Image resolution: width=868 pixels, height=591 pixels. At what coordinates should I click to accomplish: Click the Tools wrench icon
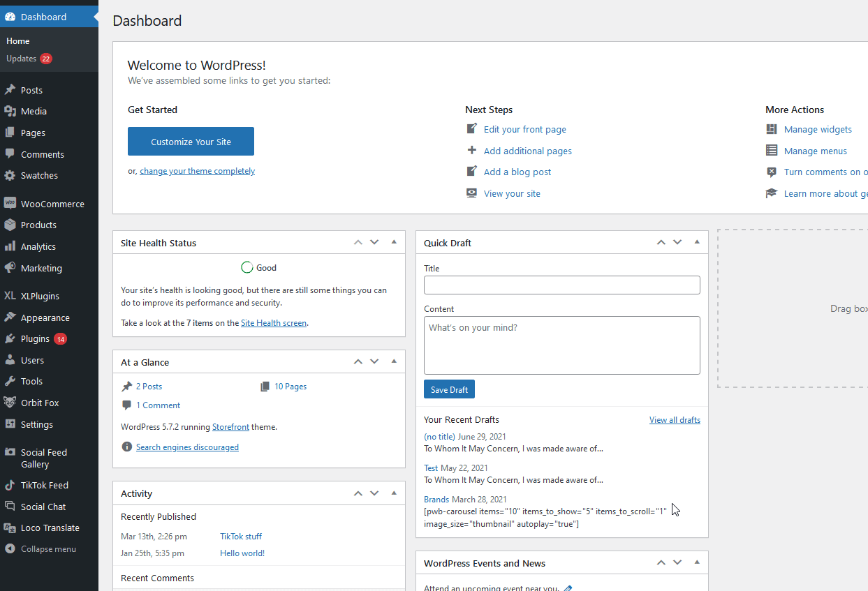(10, 381)
